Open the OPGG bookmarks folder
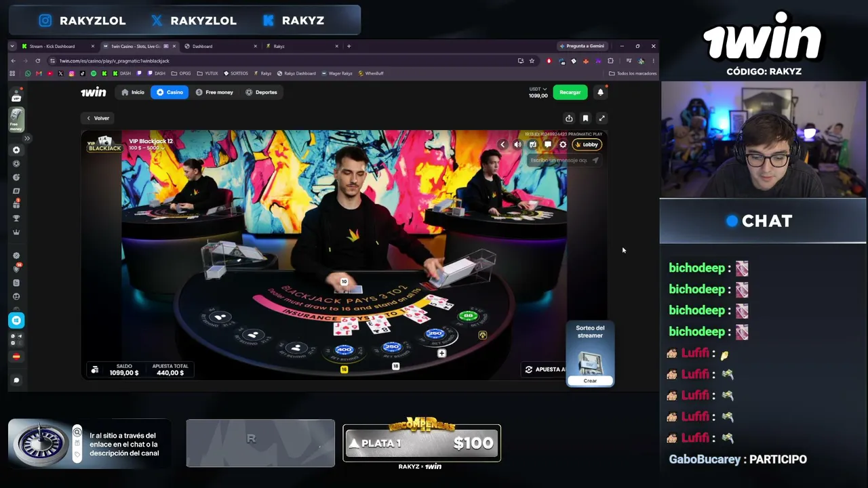The height and width of the screenshot is (488, 868). click(x=181, y=73)
